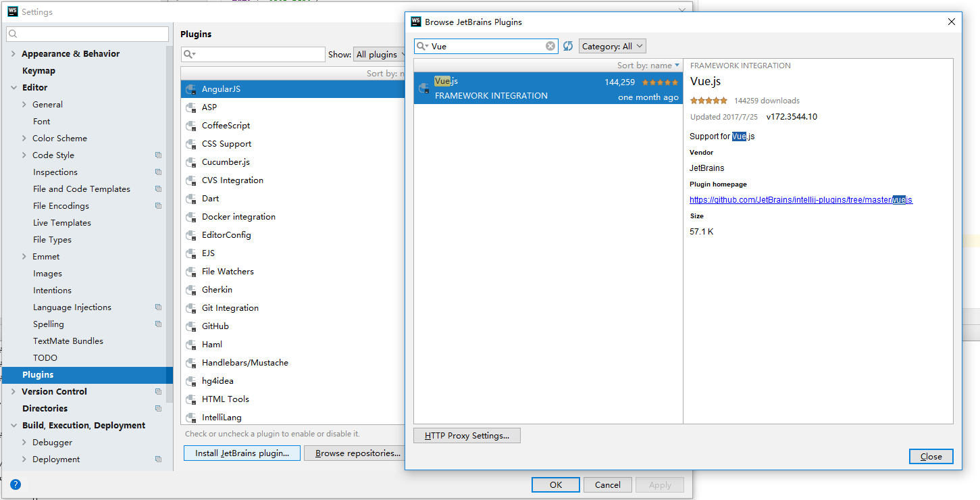Confirm settings with OK button
Screen dimensions: 980x500
click(x=556, y=484)
